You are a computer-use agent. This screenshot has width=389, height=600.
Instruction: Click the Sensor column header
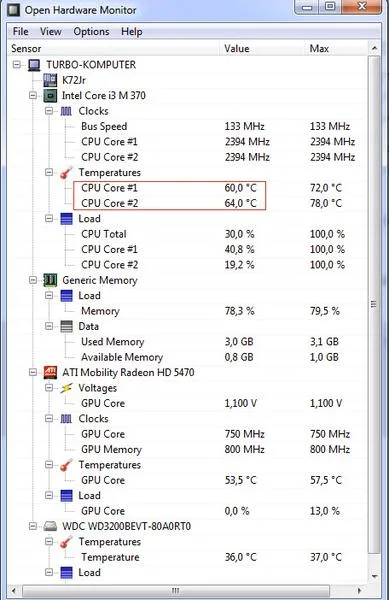(114, 49)
